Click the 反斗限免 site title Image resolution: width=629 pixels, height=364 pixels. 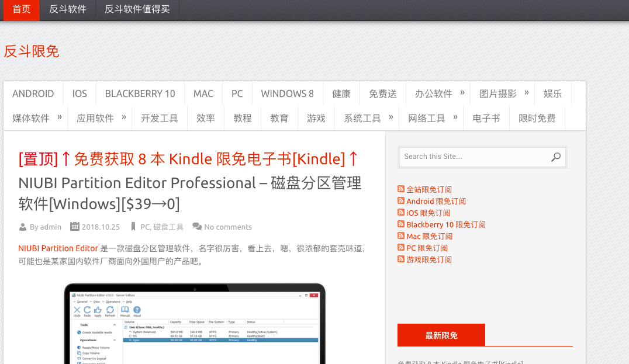pos(32,51)
